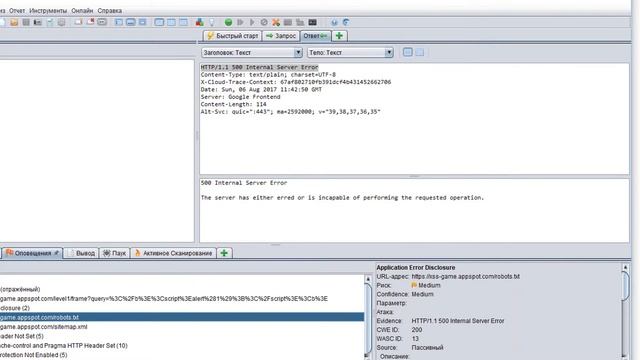This screenshot has height=360, width=640.
Task: Open the Активное Сканирование tab
Action: (x=173, y=253)
